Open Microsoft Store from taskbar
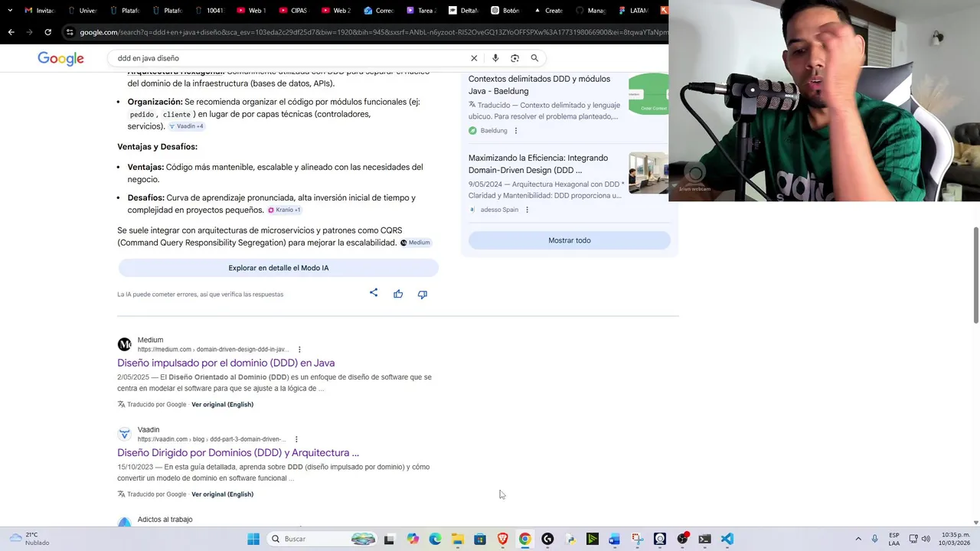 pyautogui.click(x=480, y=539)
